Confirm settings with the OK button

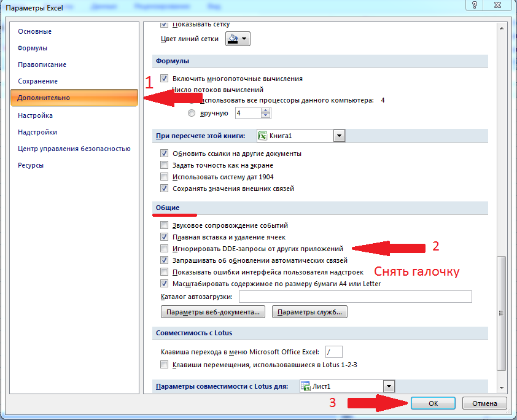433,403
